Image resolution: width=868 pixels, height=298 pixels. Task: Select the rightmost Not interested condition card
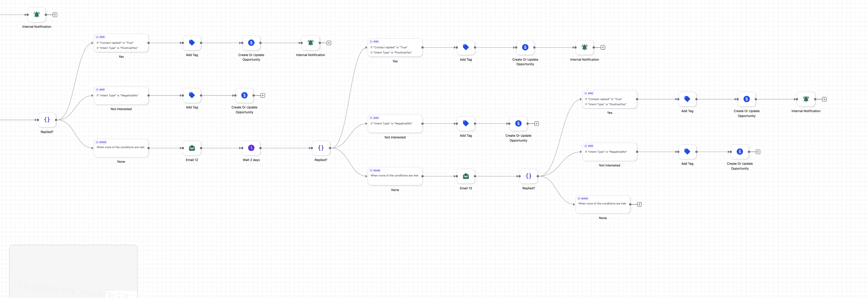click(610, 152)
